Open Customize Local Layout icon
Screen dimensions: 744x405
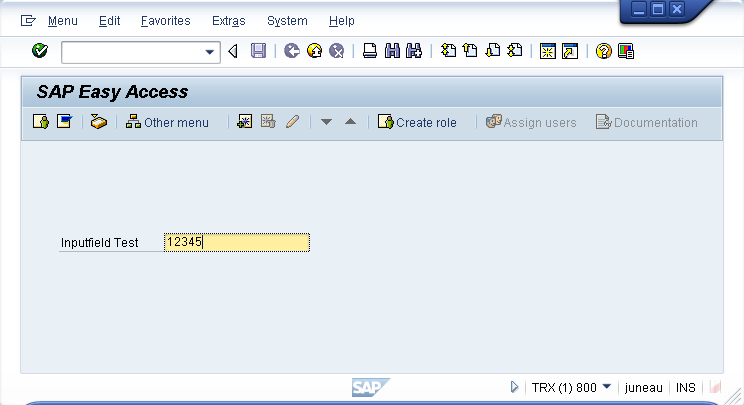tap(626, 51)
